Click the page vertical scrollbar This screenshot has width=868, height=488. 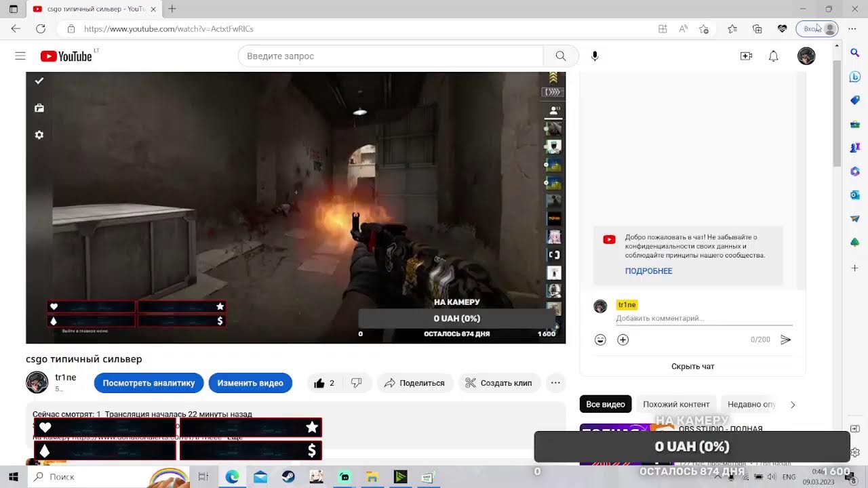(837, 114)
